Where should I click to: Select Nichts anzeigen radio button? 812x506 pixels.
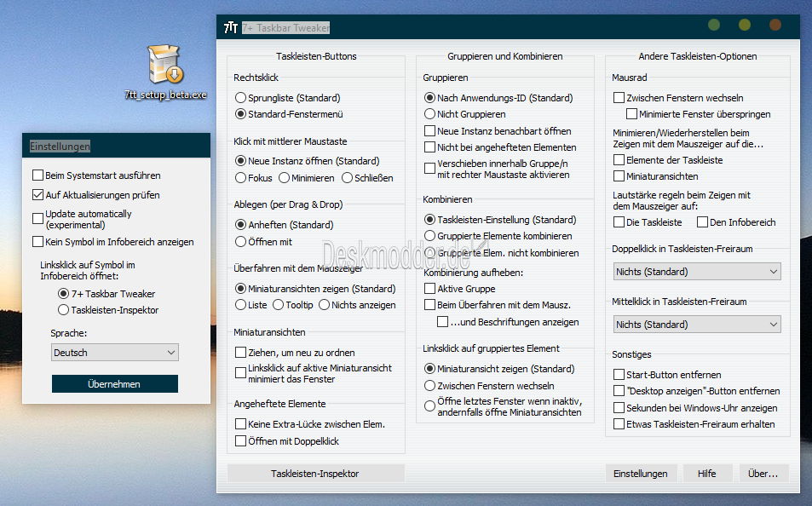(324, 304)
